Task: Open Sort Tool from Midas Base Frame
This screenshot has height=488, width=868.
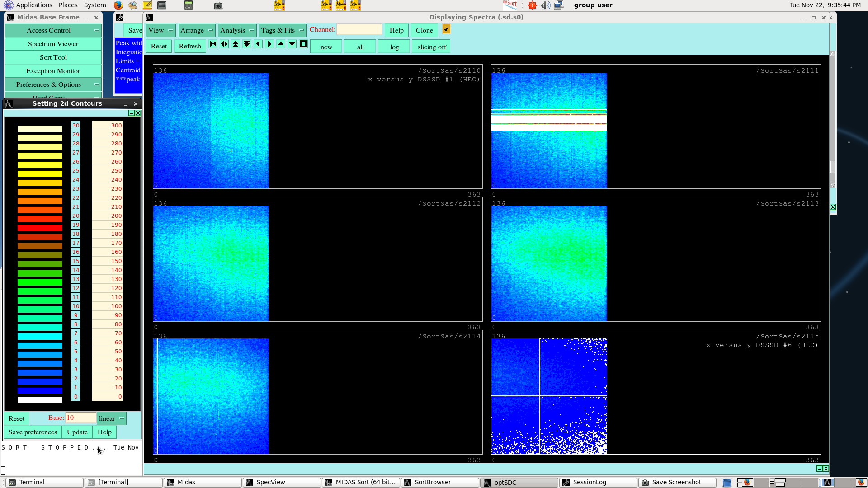Action: coord(53,57)
